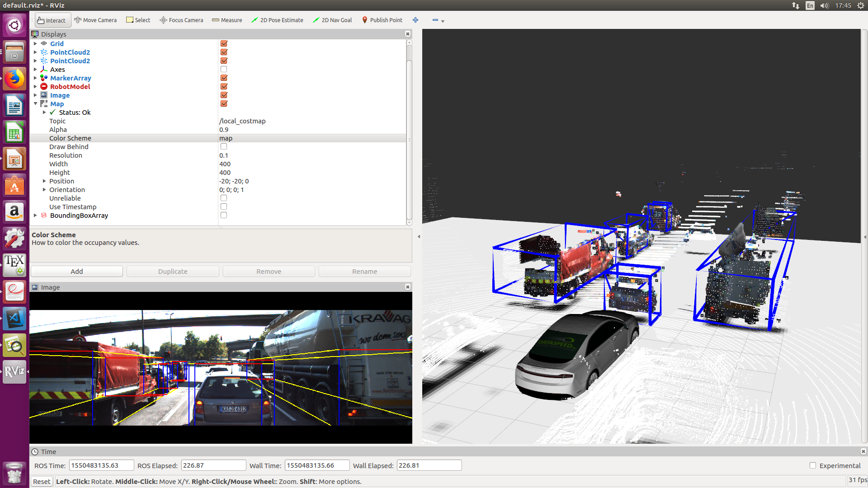Viewport: 868px width, 488px height.
Task: Expand the Position property
Action: click(44, 181)
